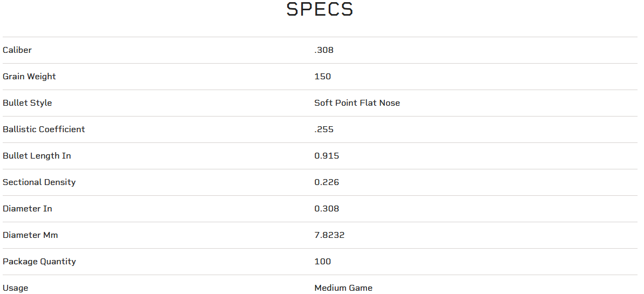Screen dimensions: 644x294
Task: Click the .308 caliber value
Action: pos(324,50)
